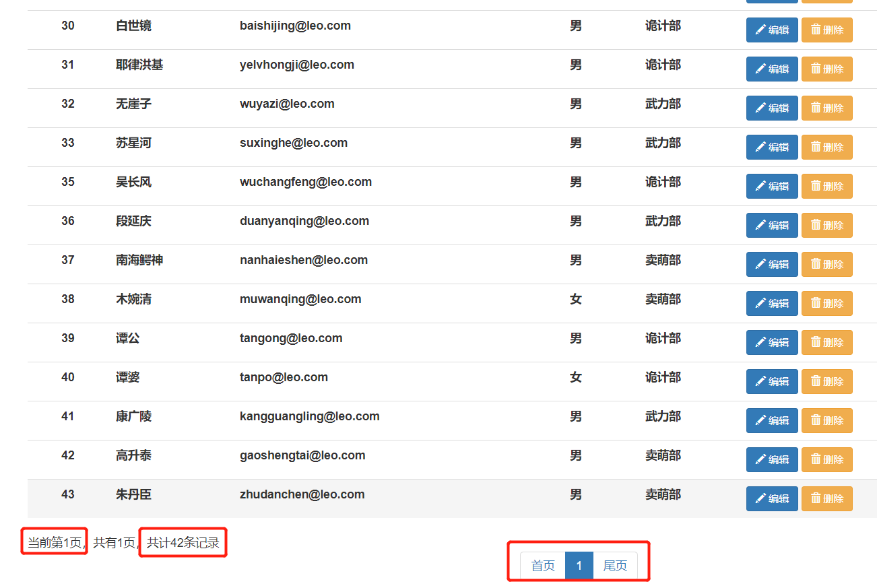Click the name 苏星河
This screenshot has height=588, width=877.
(x=133, y=143)
